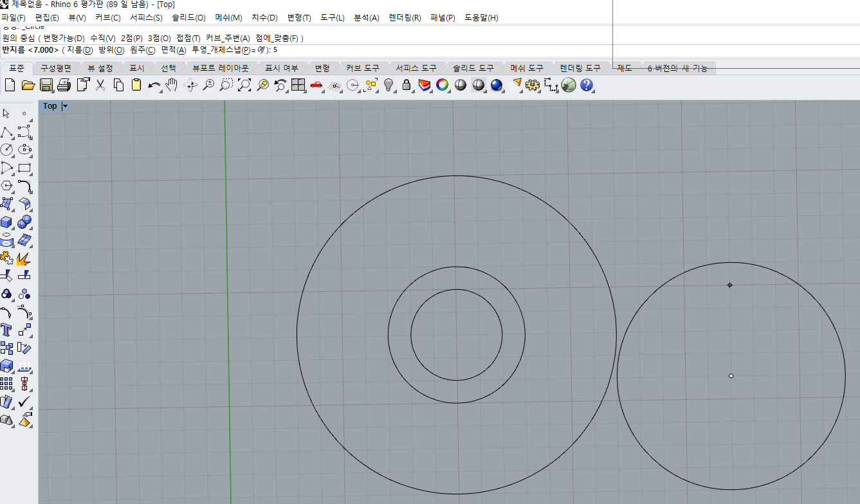
Task: Open Help with the question mark icon
Action: [586, 85]
